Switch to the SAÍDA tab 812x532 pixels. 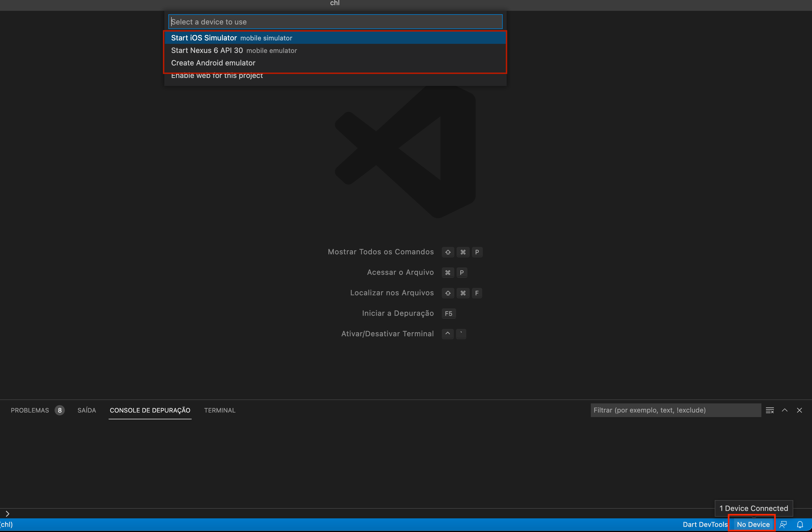pos(86,410)
